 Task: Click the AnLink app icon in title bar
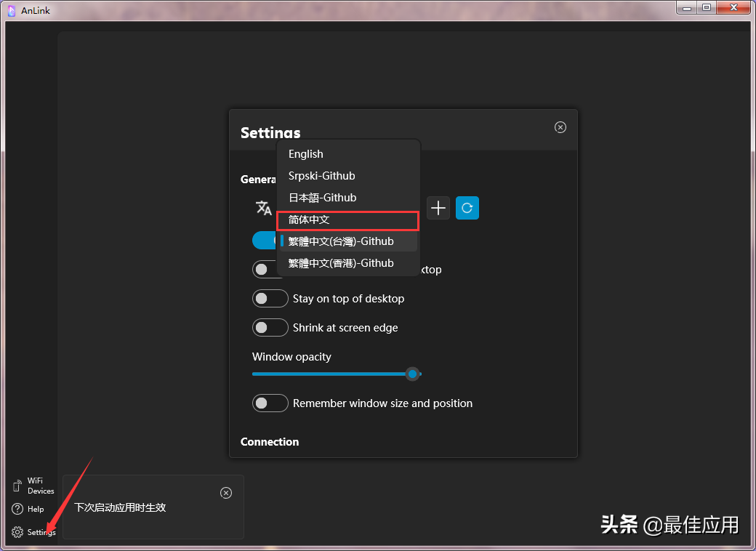click(12, 11)
